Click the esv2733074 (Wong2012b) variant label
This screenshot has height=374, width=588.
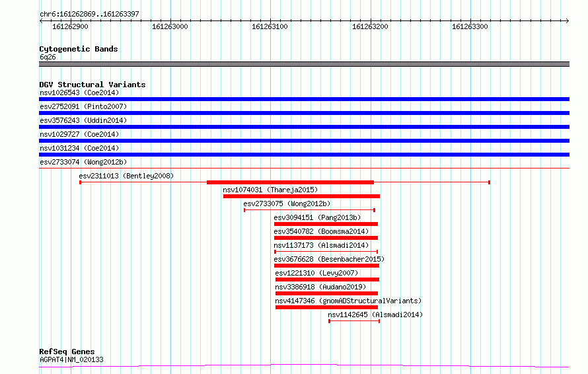pyautogui.click(x=83, y=162)
